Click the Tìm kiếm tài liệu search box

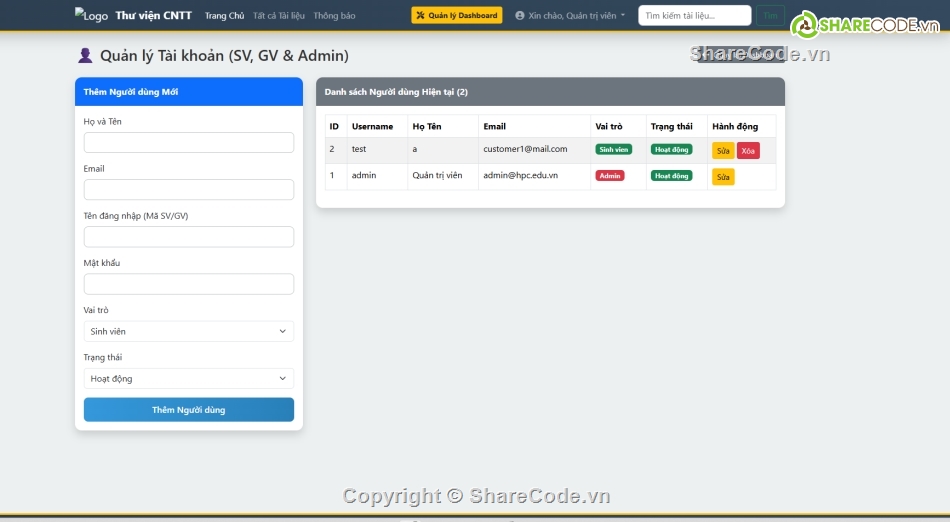coord(694,16)
